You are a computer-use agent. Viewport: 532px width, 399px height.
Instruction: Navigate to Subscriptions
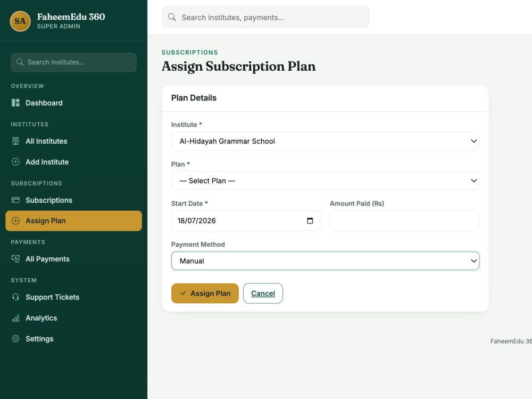[73, 200]
